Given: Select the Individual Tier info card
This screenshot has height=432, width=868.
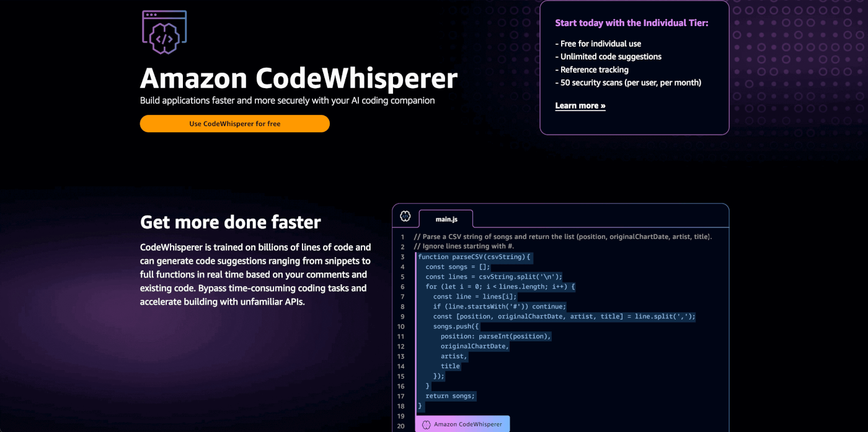Looking at the screenshot, I should (x=634, y=67).
